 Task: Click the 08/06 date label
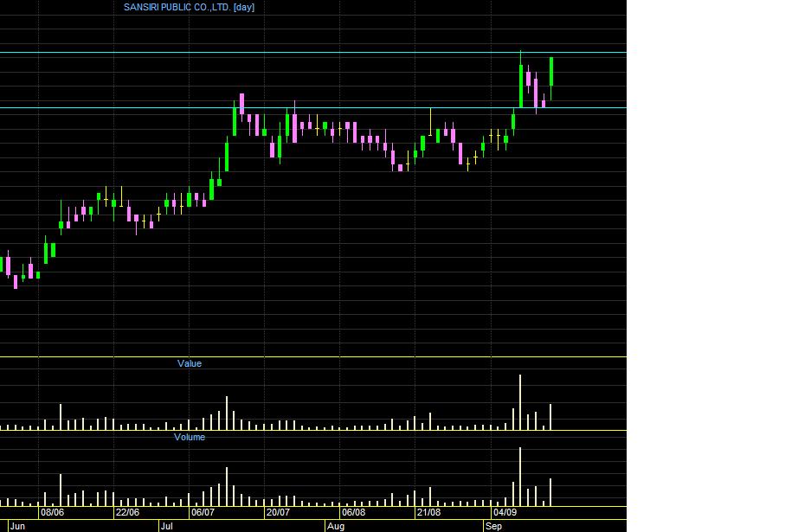[52, 512]
